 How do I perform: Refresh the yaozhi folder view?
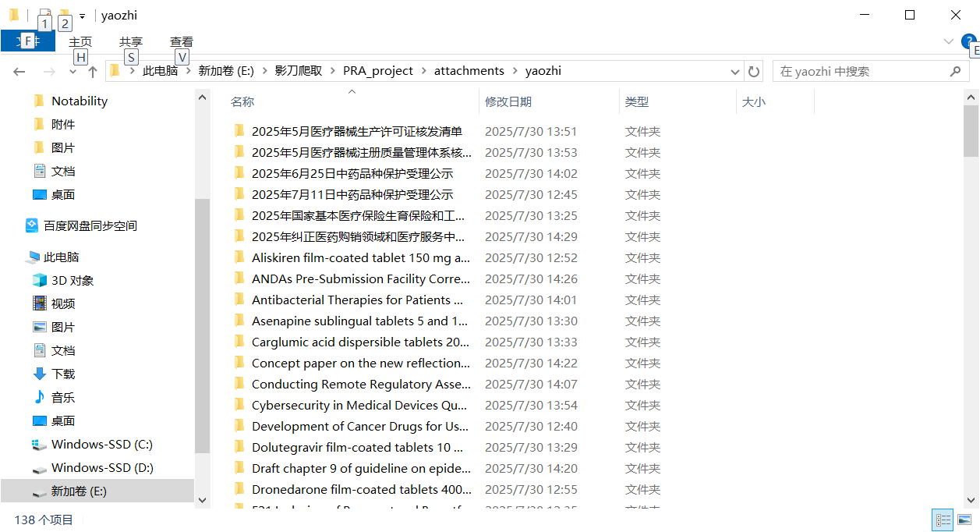click(754, 72)
